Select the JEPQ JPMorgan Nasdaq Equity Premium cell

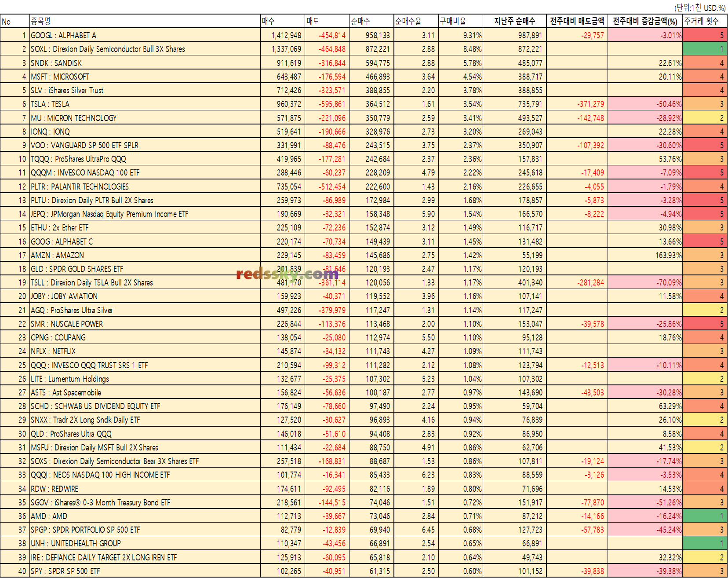pos(145,214)
